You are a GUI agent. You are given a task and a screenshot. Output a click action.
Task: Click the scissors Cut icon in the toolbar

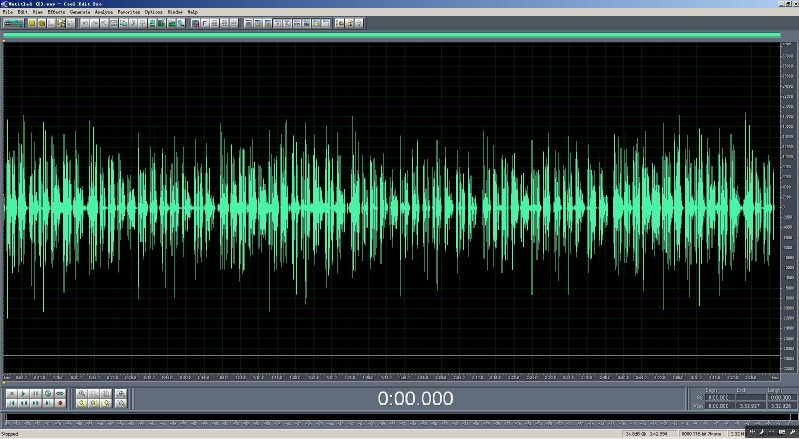[133, 23]
